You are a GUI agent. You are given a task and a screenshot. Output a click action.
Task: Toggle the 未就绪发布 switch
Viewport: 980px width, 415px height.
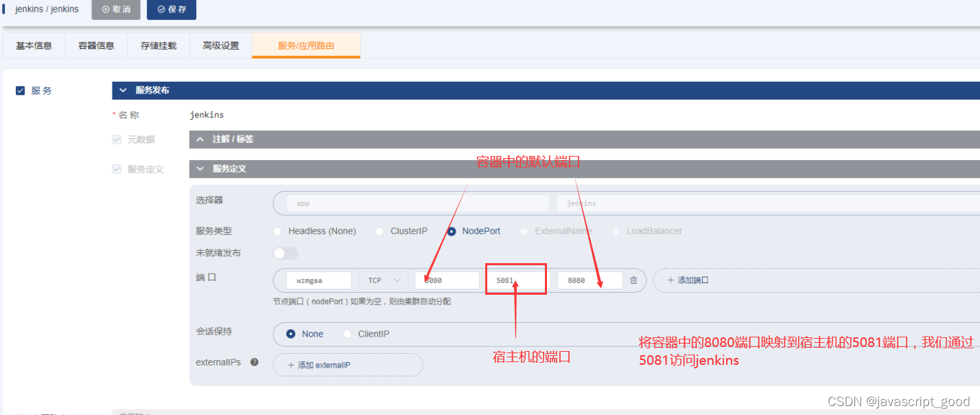point(286,254)
